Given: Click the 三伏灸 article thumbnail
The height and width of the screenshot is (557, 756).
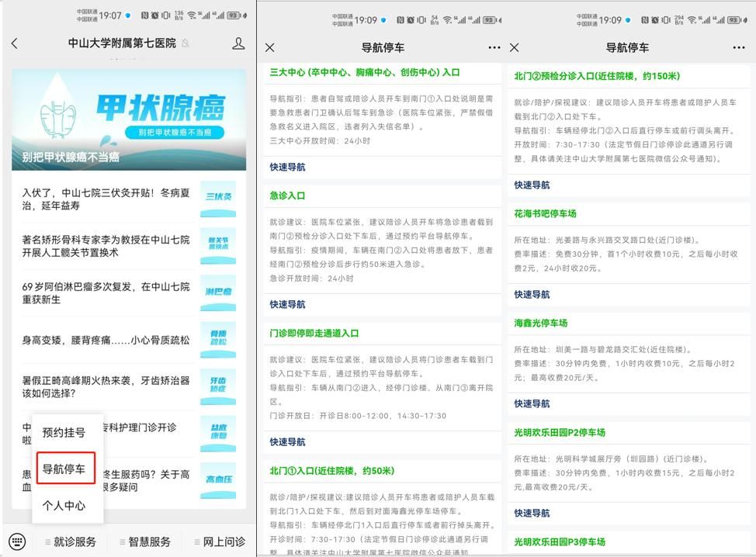Looking at the screenshot, I should [x=218, y=197].
